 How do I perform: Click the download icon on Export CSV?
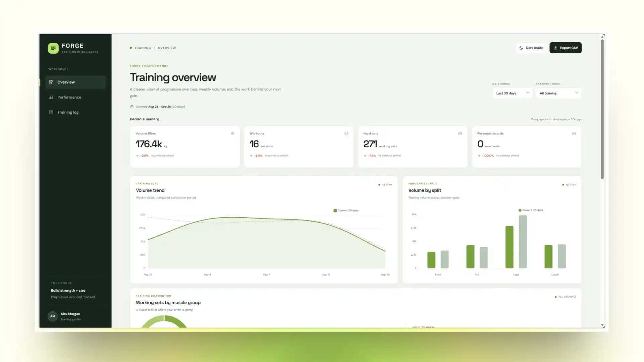click(555, 48)
